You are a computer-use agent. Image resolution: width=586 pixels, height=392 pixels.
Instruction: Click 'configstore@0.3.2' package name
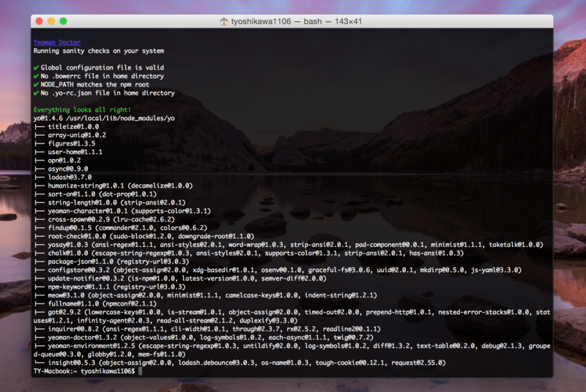(x=79, y=270)
